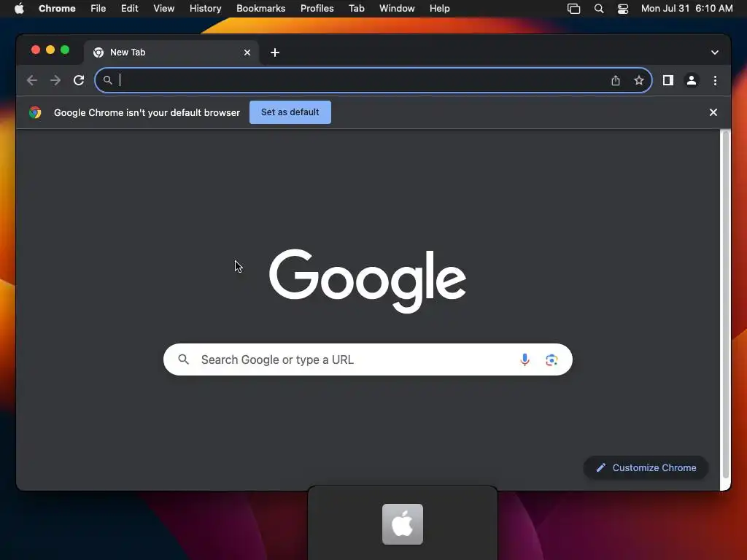Image resolution: width=747 pixels, height=560 pixels.
Task: Go back using the back arrow
Action: [x=32, y=80]
